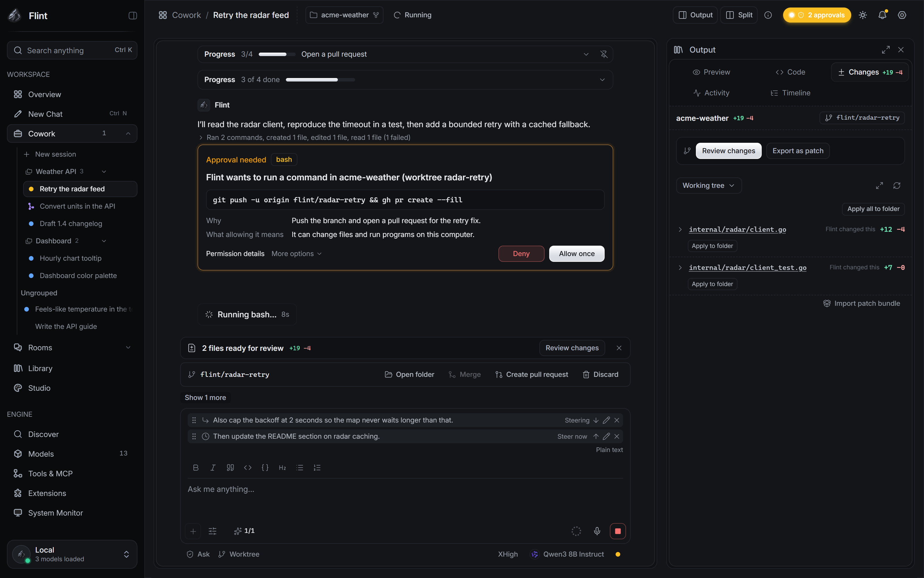
Task: Expand the Rooms section
Action: point(128,347)
